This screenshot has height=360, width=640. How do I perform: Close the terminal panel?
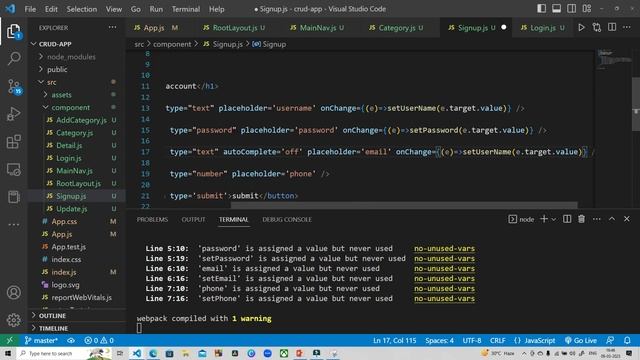tap(627, 219)
